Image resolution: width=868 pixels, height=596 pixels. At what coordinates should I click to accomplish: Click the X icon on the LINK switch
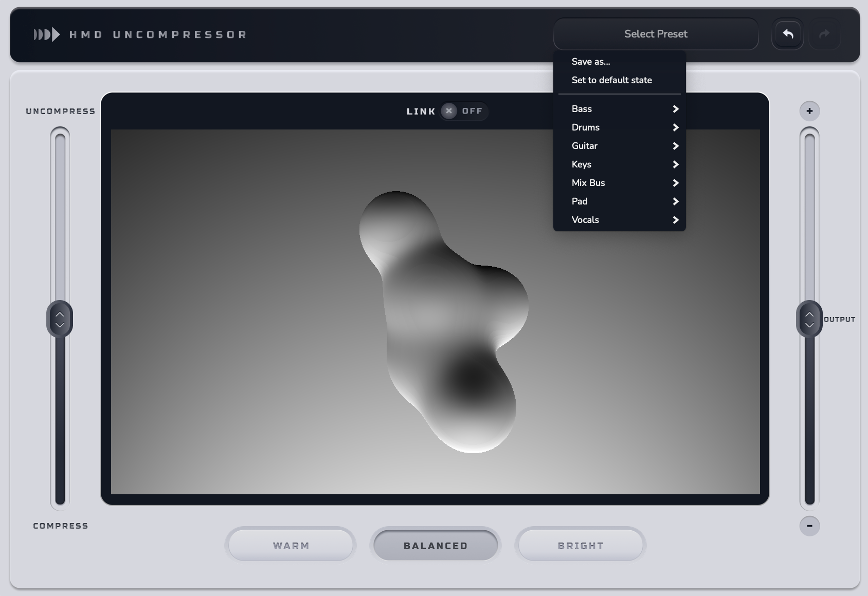448,111
